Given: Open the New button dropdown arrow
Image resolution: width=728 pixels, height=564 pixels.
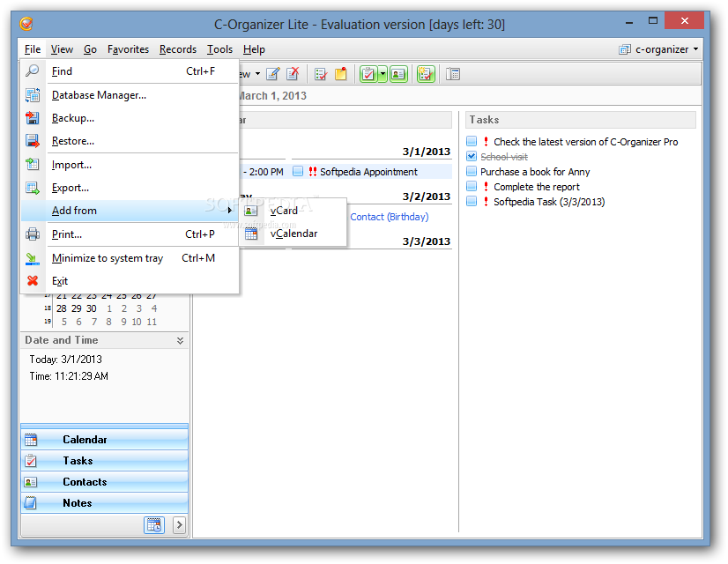Looking at the screenshot, I should [x=257, y=74].
